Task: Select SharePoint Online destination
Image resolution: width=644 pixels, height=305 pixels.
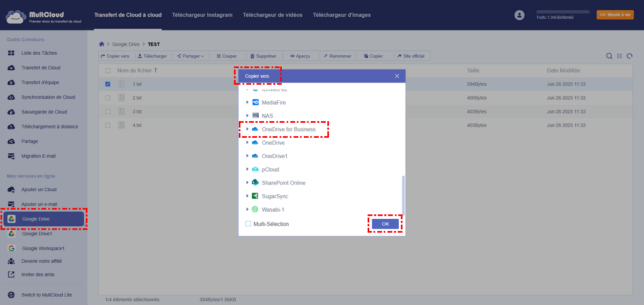Action: click(283, 183)
